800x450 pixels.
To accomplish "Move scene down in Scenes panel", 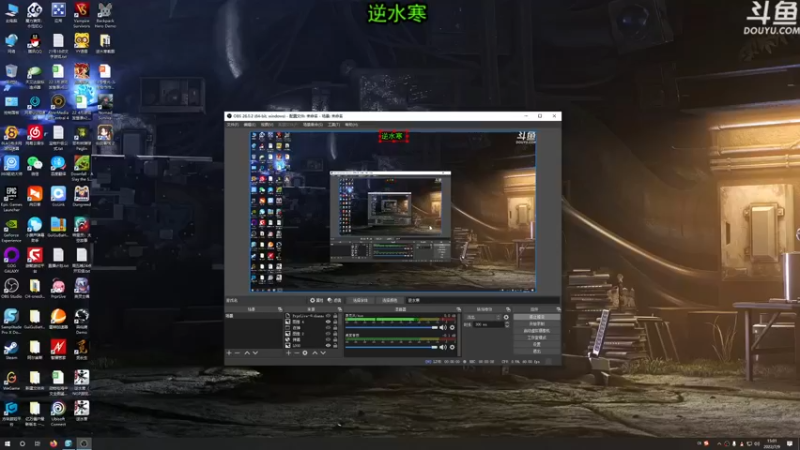I will click(256, 353).
